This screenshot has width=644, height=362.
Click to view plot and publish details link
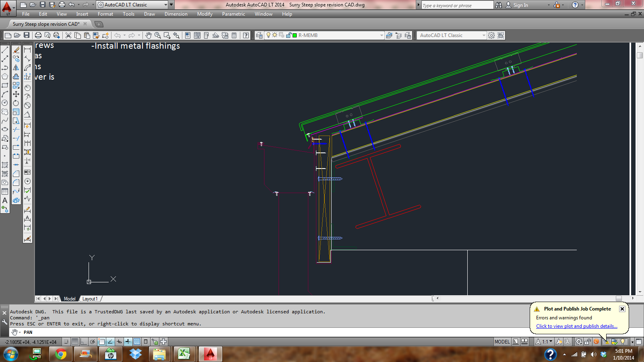pyautogui.click(x=576, y=326)
